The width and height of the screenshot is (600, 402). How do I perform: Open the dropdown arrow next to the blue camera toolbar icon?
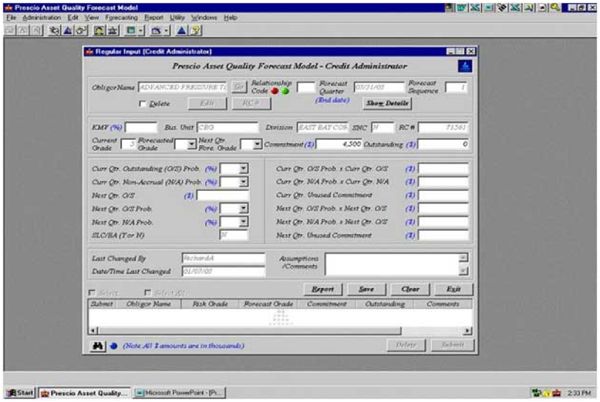click(167, 30)
